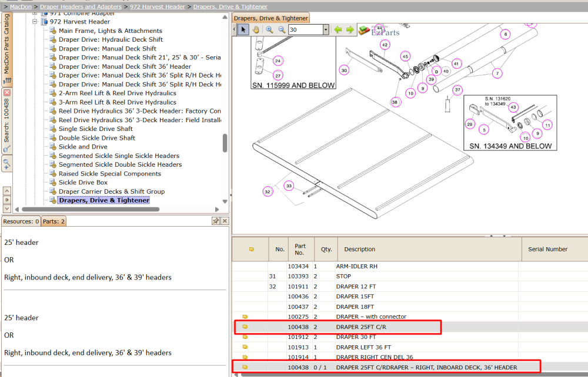588x377 pixels.
Task: Open new search with magnifier-plus icon
Action: [6, 163]
